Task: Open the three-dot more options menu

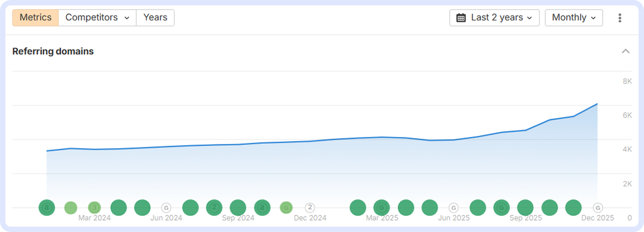Action: pos(620,18)
